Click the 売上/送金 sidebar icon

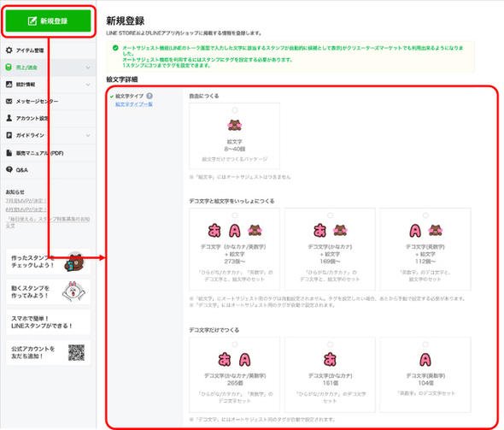coord(9,68)
